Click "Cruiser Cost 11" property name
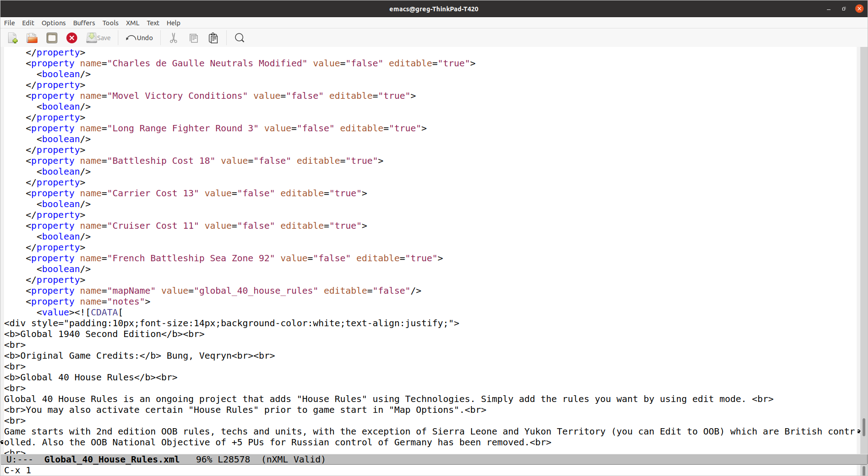 click(x=153, y=226)
